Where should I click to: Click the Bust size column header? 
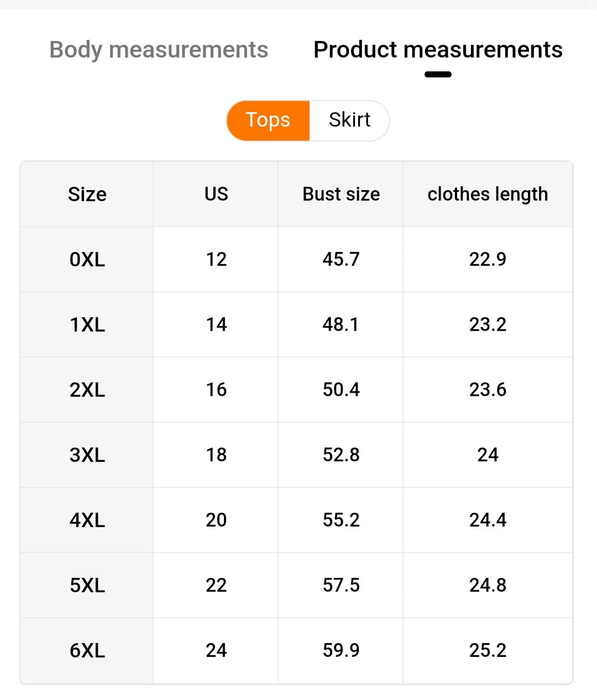pos(341,194)
